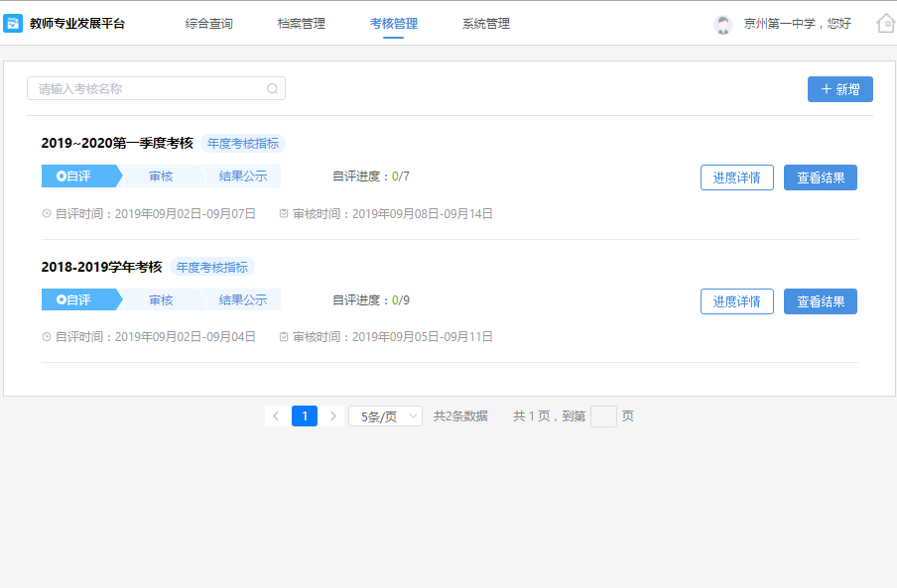The width and height of the screenshot is (897, 588).
Task: Click the next page chevron
Action: point(333,415)
